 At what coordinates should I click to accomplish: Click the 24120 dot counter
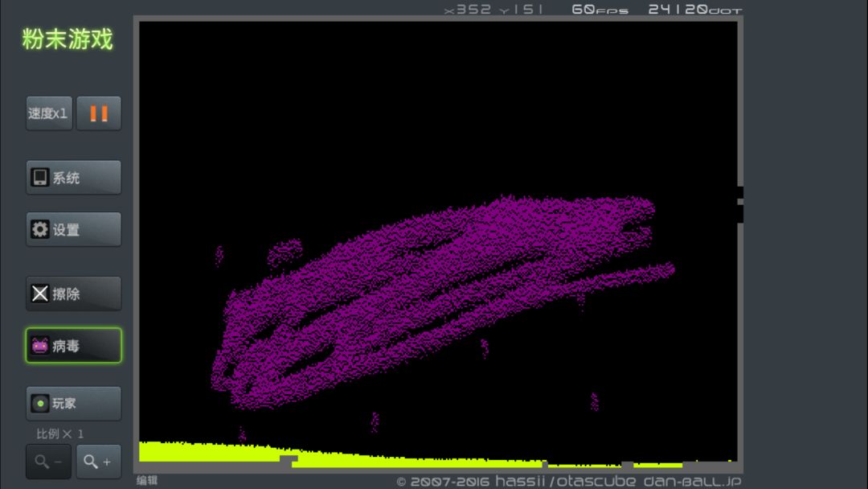click(x=695, y=10)
